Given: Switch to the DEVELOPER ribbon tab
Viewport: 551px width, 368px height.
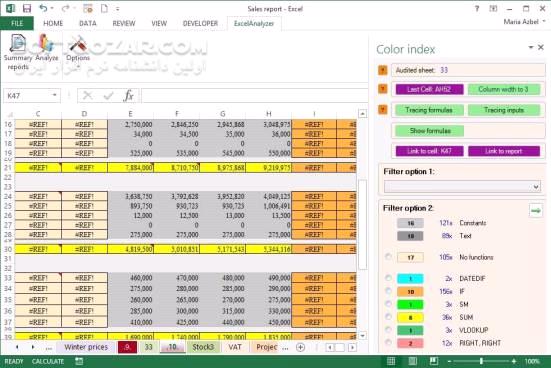Looking at the screenshot, I should pos(200,23).
